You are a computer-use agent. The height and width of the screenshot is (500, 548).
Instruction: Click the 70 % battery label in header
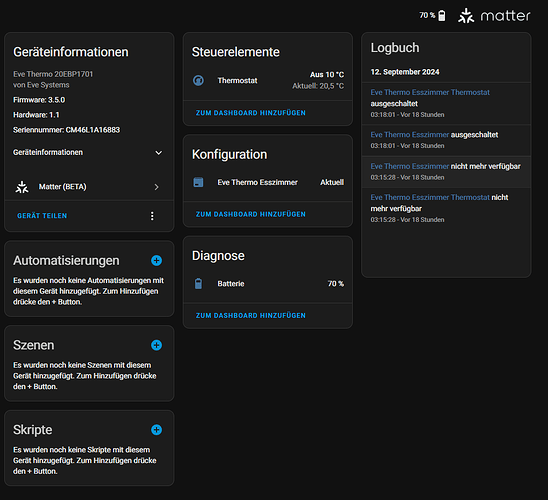[x=427, y=15]
